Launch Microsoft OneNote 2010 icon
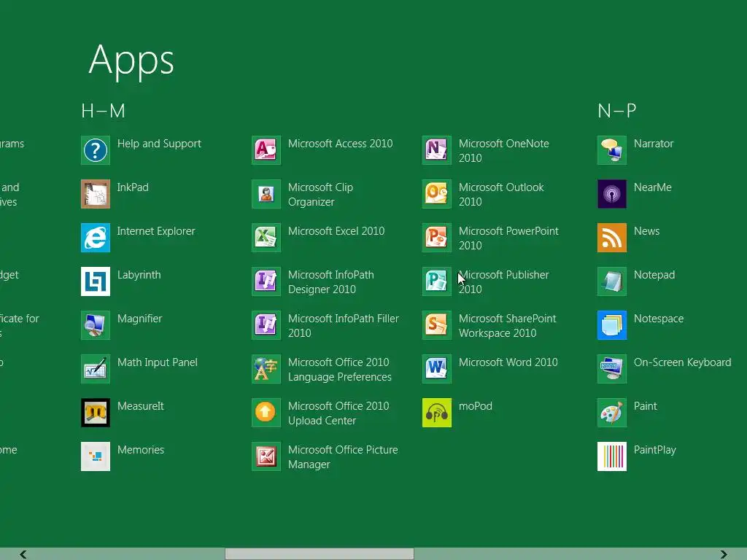This screenshot has height=560, width=747. click(x=437, y=150)
